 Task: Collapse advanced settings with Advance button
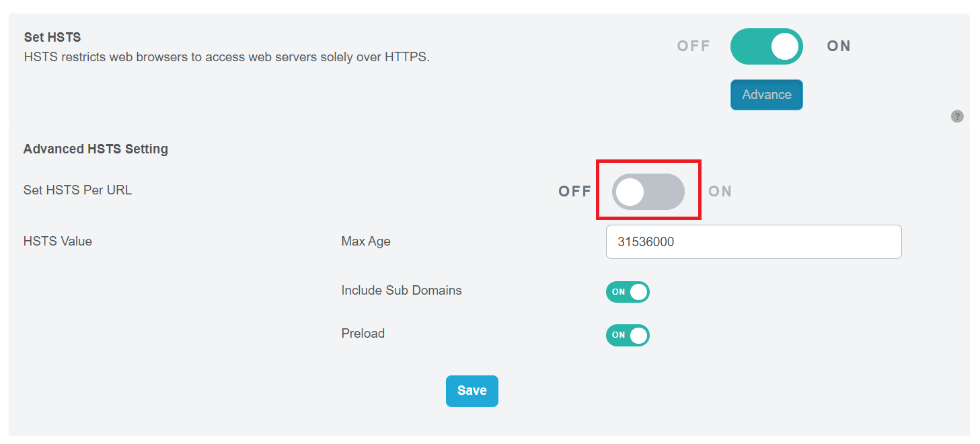tap(766, 95)
